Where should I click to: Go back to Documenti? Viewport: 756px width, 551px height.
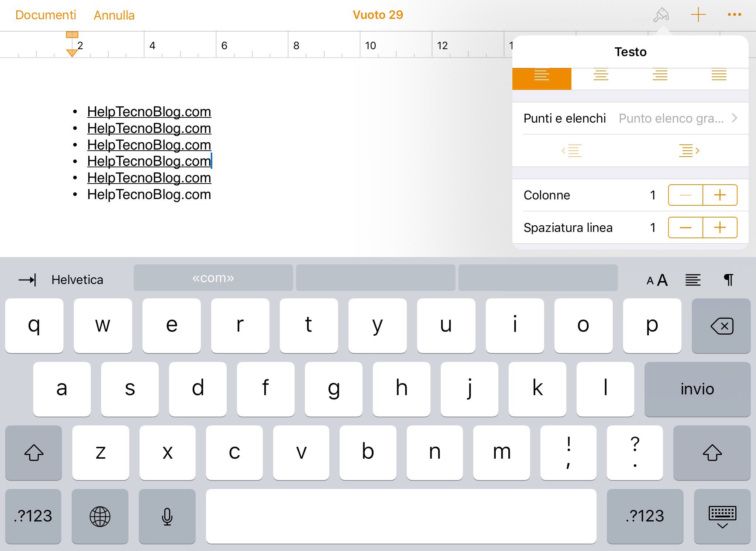pos(46,15)
